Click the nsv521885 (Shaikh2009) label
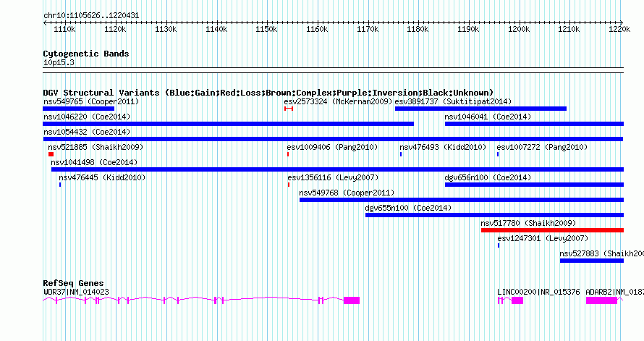This screenshot has width=644, height=341. click(x=96, y=147)
